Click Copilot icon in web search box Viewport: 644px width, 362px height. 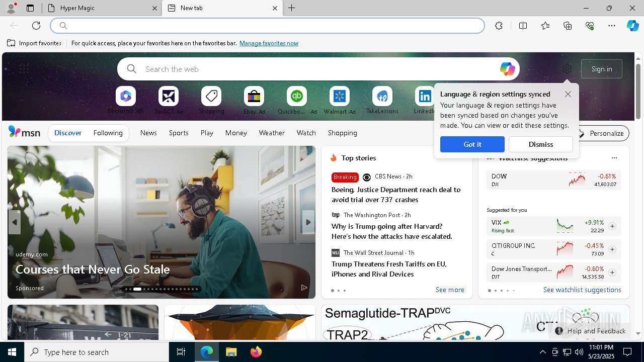[x=507, y=69]
